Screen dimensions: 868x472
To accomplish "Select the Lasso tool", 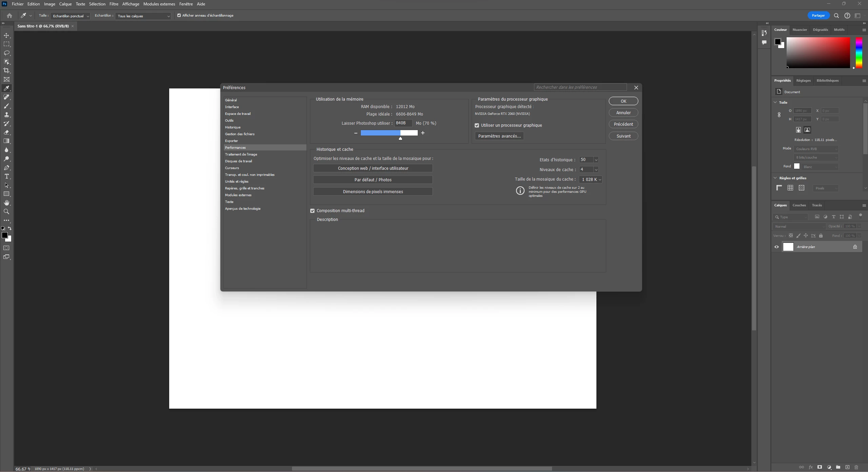I will coord(6,53).
